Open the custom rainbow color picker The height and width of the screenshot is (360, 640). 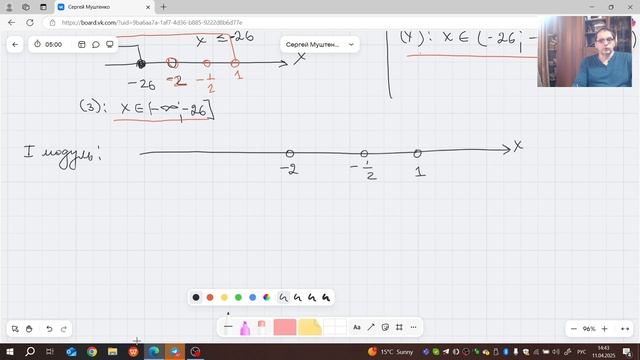(x=267, y=298)
